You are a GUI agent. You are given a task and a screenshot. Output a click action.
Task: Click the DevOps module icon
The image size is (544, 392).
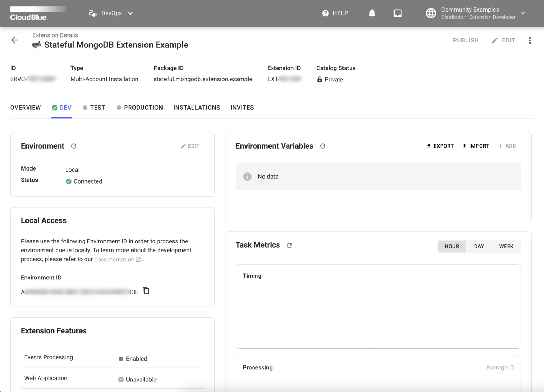click(x=93, y=13)
